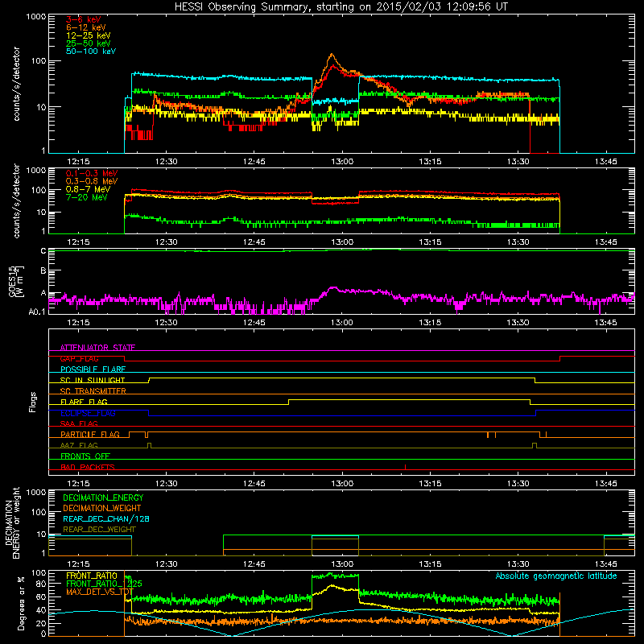The width and height of the screenshot is (644, 644).
Task: Click 13:45 tick label under decimation panel
Action: (605, 564)
